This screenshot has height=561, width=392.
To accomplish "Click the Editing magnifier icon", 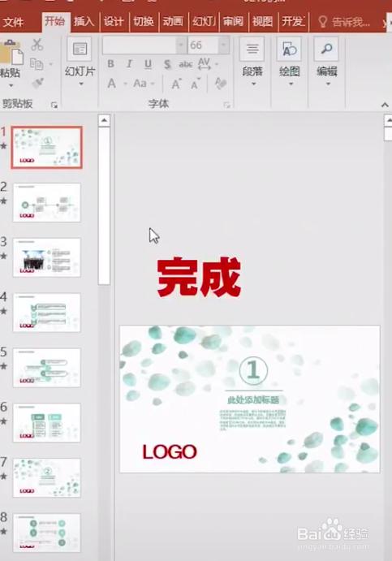I will click(x=326, y=48).
